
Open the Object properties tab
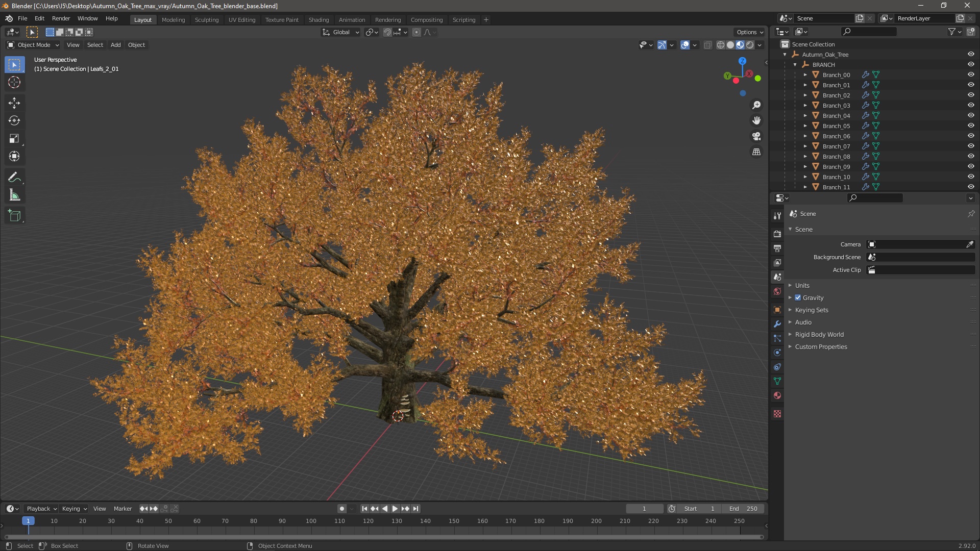(x=777, y=310)
